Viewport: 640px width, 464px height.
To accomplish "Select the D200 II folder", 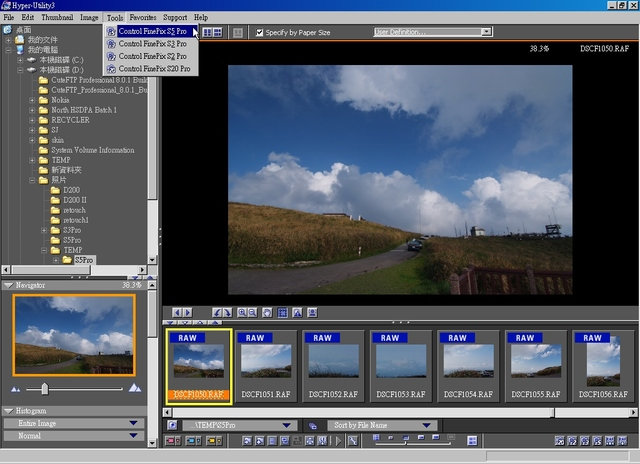I will point(75,200).
